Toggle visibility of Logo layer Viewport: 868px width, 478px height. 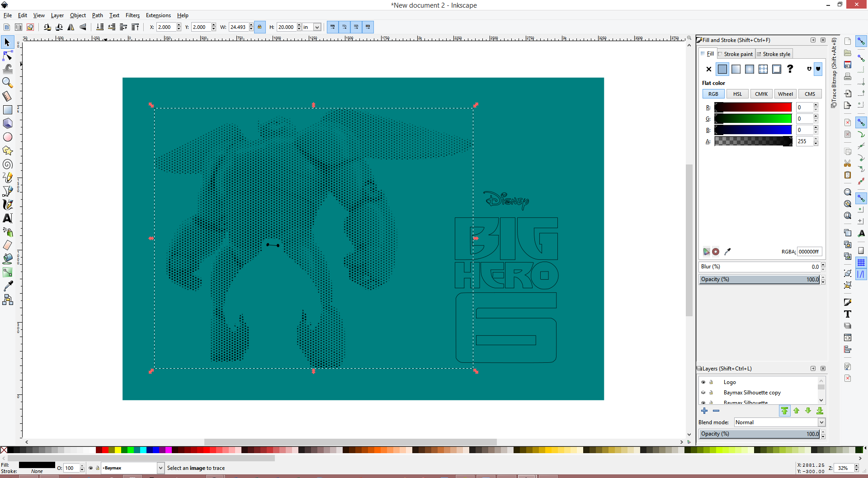[703, 382]
